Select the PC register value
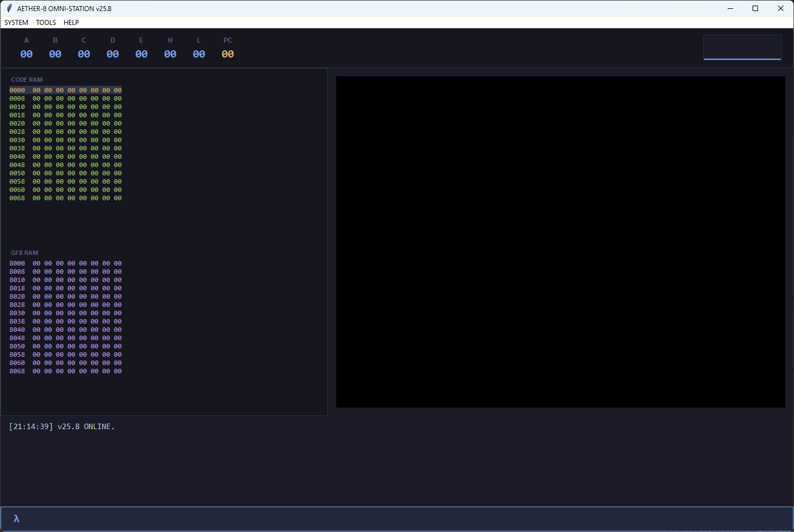Viewport: 794px width, 532px height. tap(227, 54)
